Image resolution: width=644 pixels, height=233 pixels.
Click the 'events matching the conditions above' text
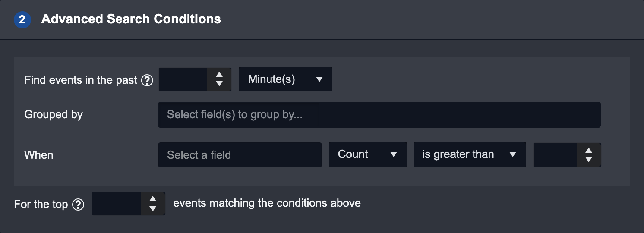267,203
